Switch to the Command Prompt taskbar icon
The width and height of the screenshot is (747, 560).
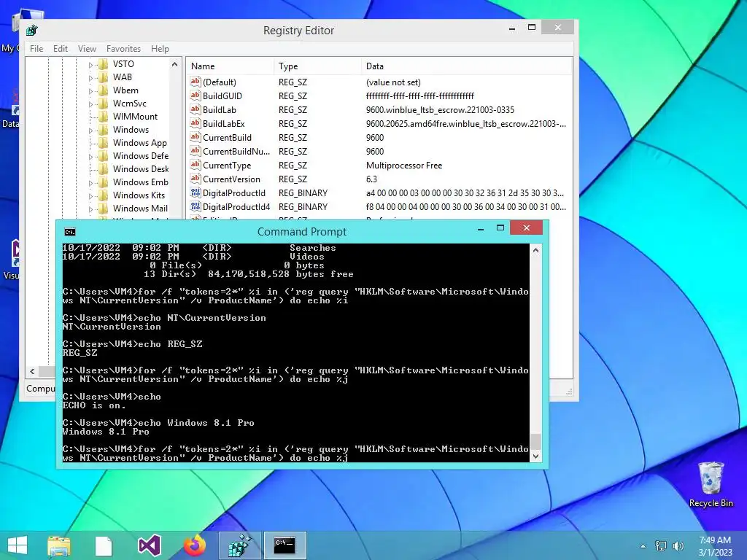pos(285,545)
